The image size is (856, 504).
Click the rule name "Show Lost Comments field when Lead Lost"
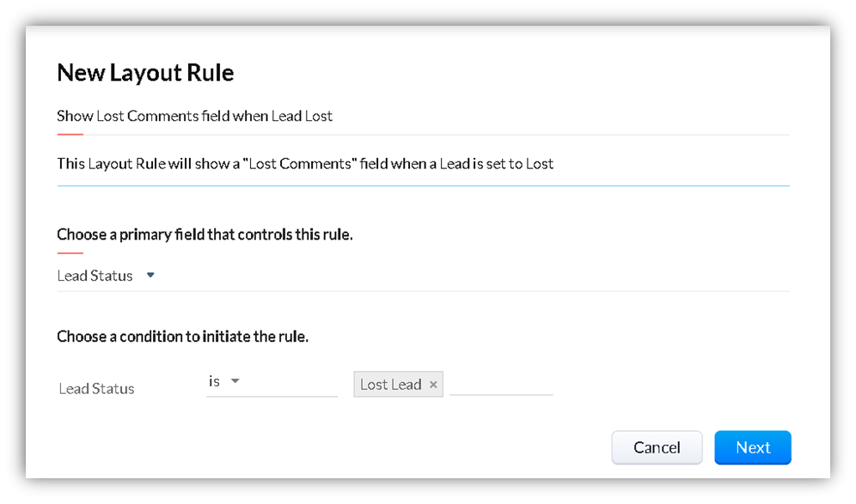[194, 116]
